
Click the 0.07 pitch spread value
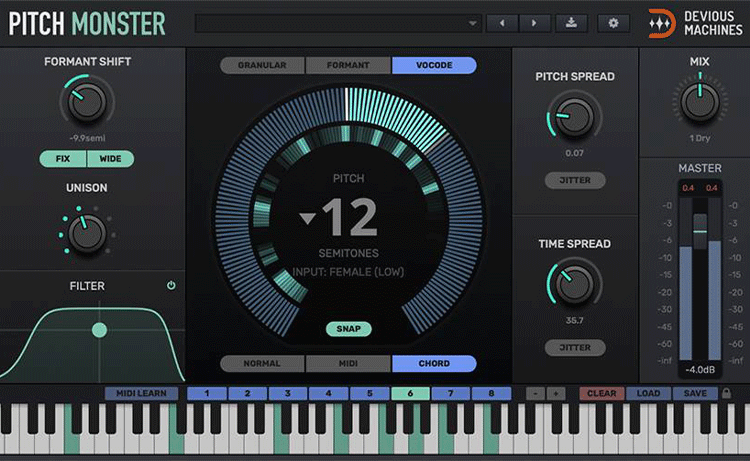click(574, 153)
